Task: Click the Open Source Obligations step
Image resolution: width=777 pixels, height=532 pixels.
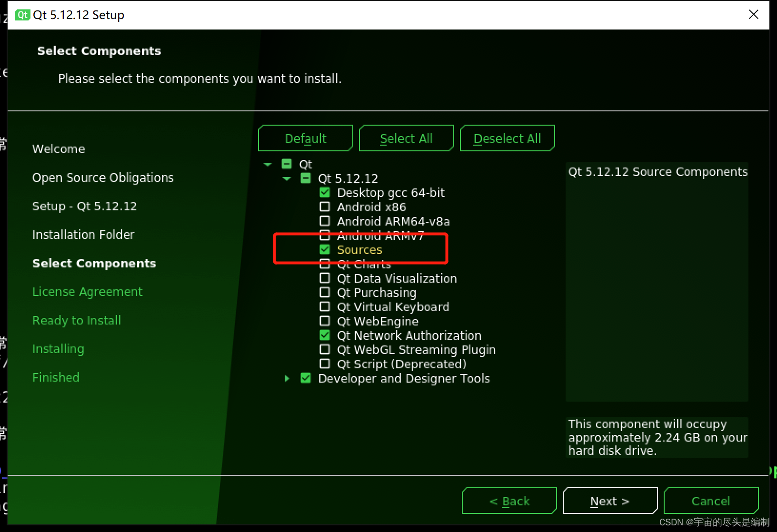Action: pyautogui.click(x=103, y=177)
